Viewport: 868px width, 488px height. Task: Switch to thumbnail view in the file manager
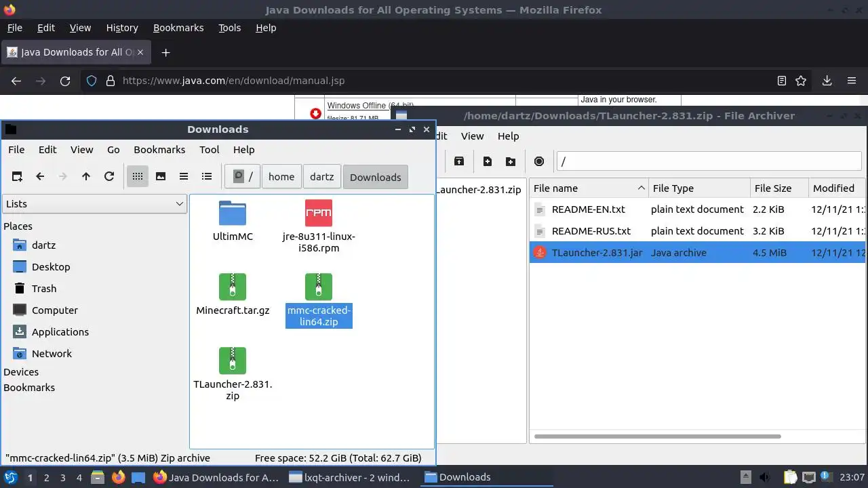click(161, 177)
